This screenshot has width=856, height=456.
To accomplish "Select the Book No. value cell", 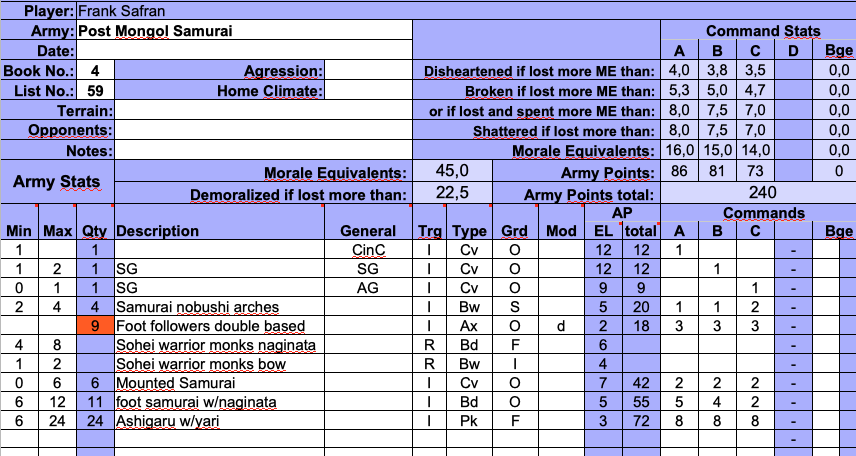I will click(x=95, y=71).
